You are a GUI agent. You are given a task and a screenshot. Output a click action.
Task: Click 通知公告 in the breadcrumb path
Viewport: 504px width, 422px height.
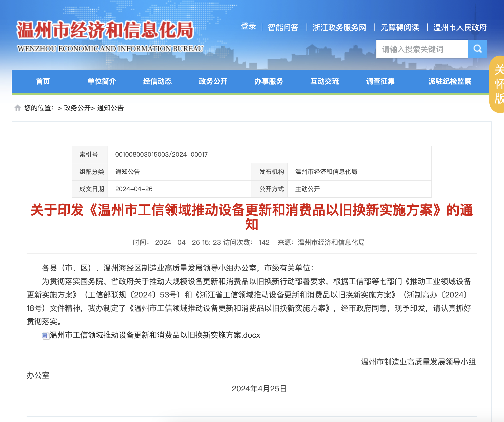(x=110, y=108)
